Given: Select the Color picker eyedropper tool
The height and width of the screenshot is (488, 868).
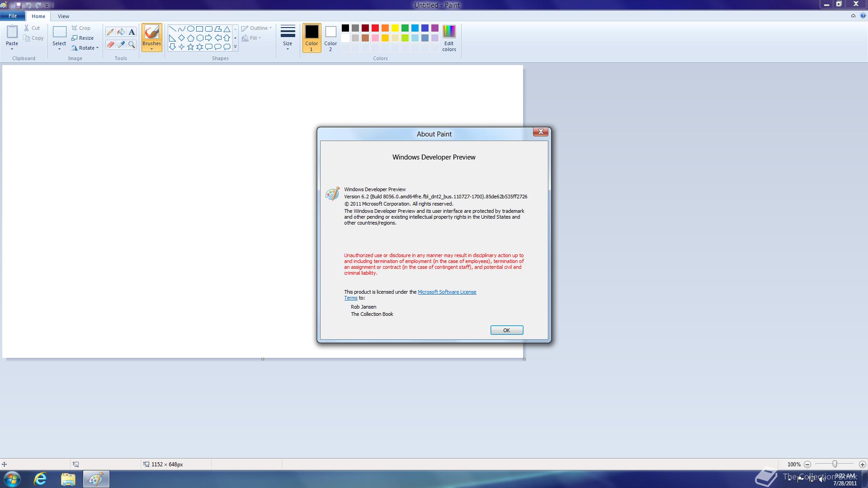Looking at the screenshot, I should click(x=121, y=45).
